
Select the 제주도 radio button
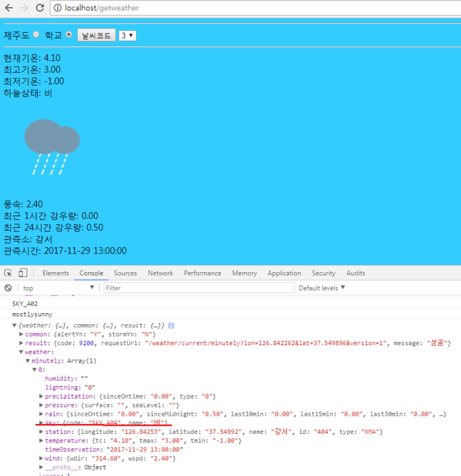pos(36,35)
